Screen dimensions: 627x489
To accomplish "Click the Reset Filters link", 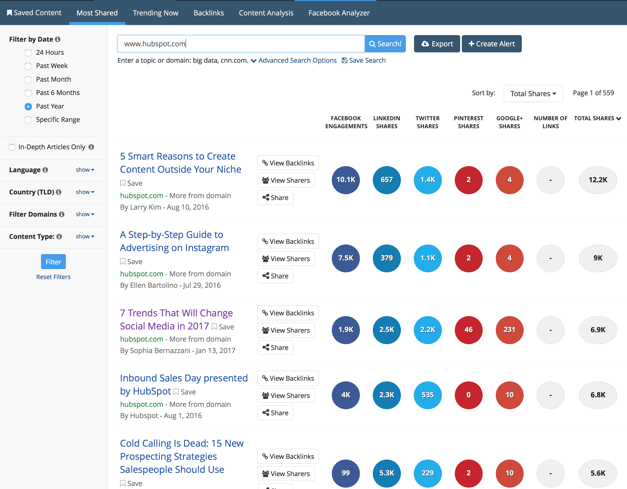I will point(53,277).
